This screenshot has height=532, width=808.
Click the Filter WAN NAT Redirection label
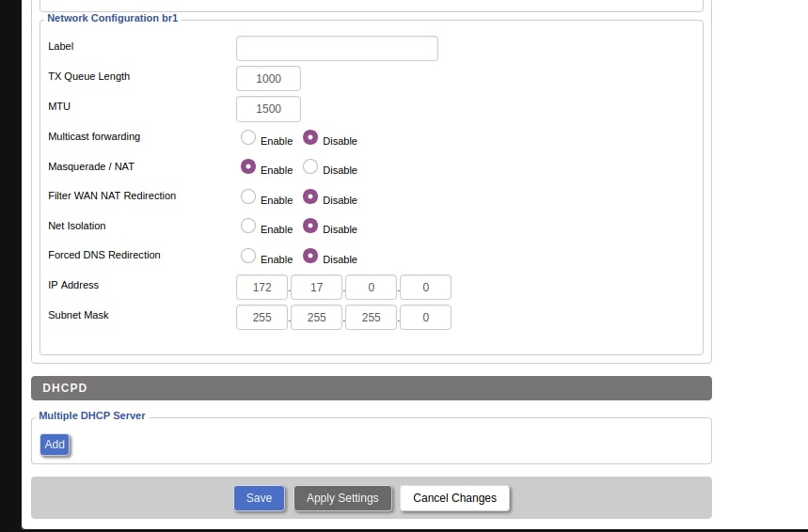(112, 196)
